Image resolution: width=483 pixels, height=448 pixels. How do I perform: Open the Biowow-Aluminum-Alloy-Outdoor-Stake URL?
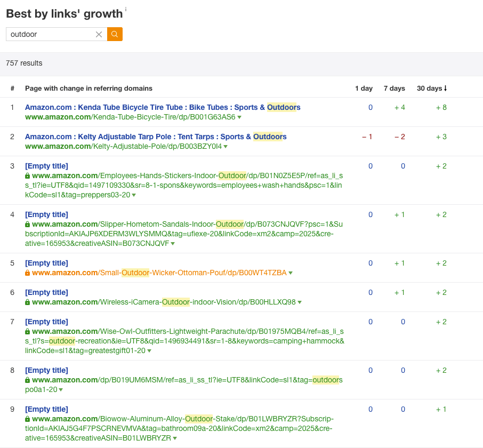coord(179,428)
